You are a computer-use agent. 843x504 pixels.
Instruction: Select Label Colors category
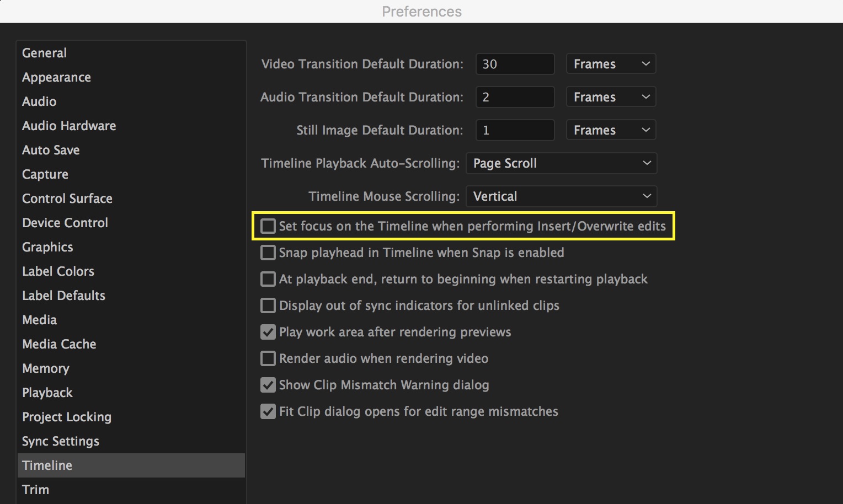(x=131, y=271)
